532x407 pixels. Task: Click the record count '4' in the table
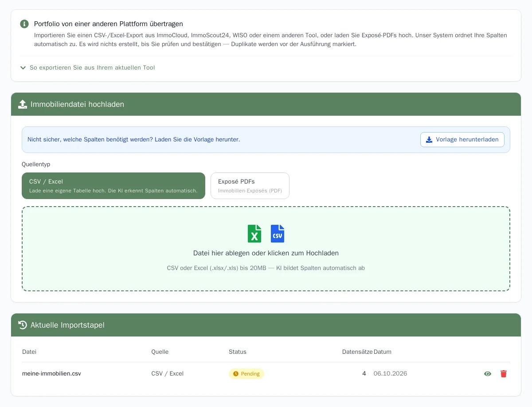click(364, 374)
